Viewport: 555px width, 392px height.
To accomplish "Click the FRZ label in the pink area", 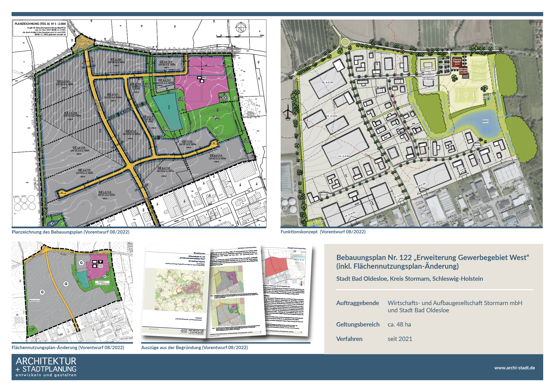I will click(204, 78).
